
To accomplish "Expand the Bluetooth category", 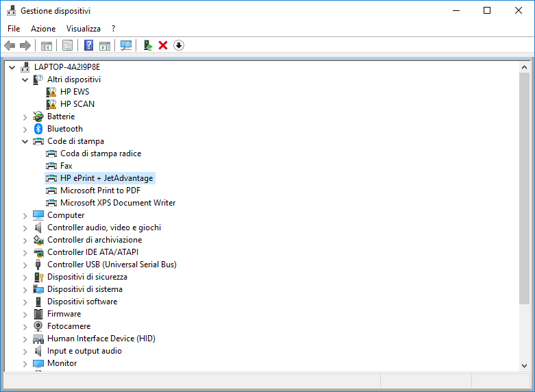I will (25, 129).
